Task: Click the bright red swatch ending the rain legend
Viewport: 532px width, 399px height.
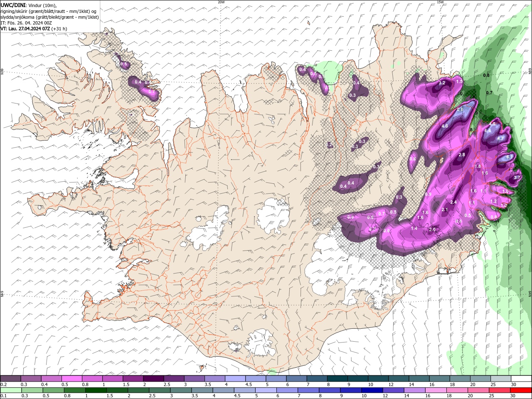Action: tap(521, 390)
